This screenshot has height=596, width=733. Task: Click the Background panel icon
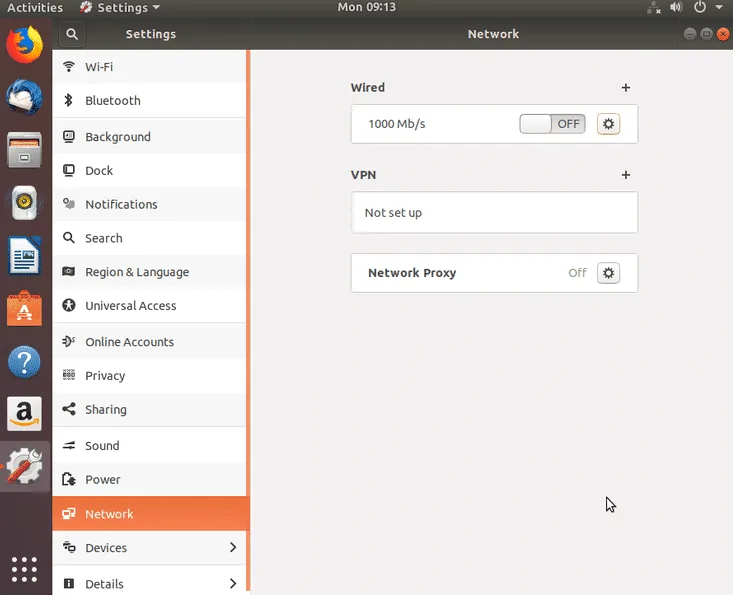pyautogui.click(x=69, y=136)
